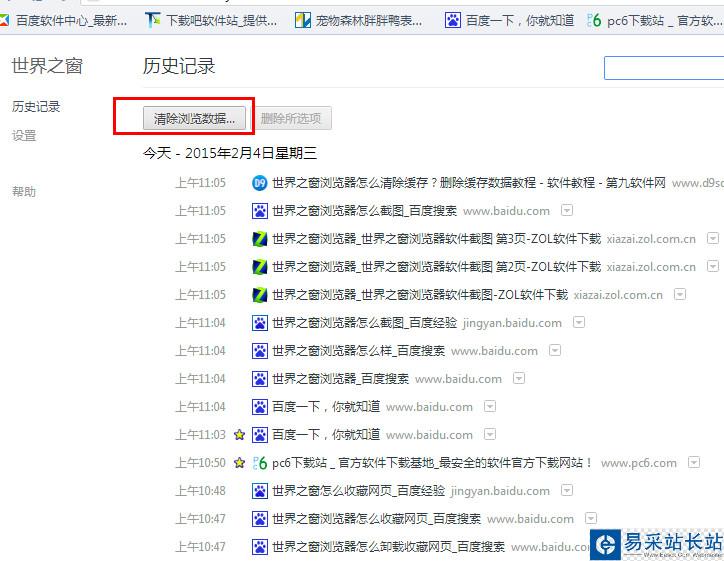Click the 世界之窗 title in sidebar

[47, 66]
